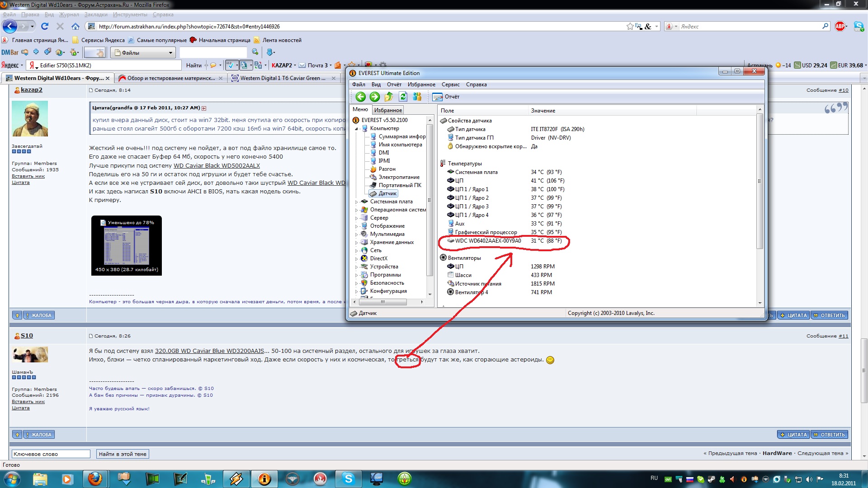Screen dimensions: 868x488
Task: Select the Безопасность tree item
Action: [x=387, y=283]
